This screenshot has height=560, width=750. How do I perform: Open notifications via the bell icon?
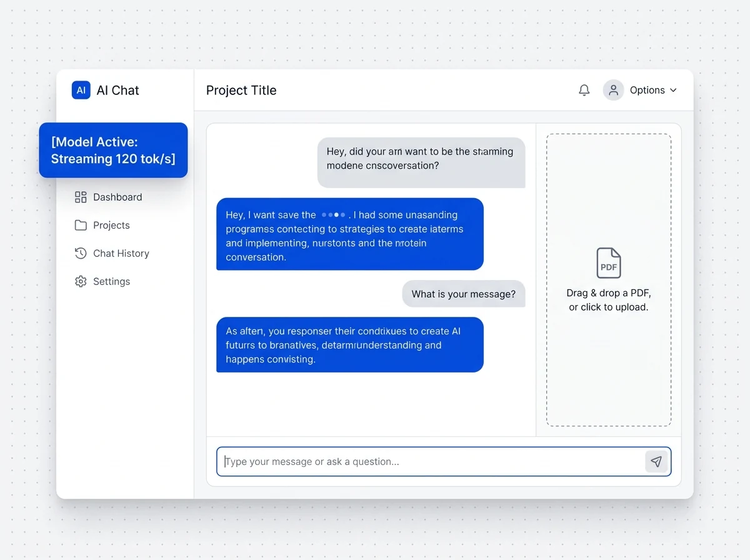point(584,90)
